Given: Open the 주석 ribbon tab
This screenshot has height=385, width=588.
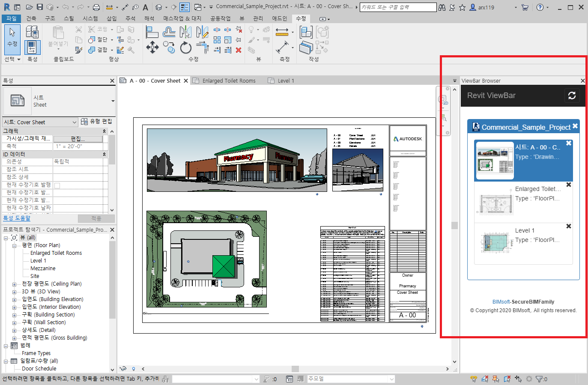Looking at the screenshot, I should (x=130, y=19).
